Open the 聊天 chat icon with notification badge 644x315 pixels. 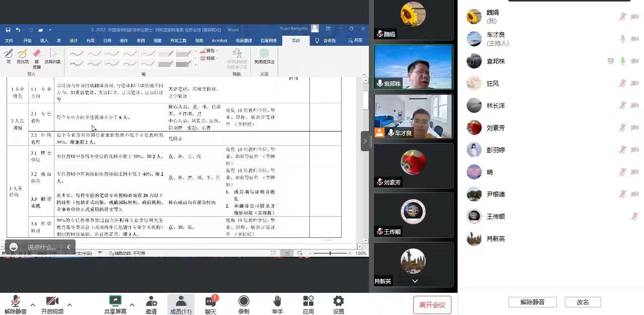[x=211, y=301]
